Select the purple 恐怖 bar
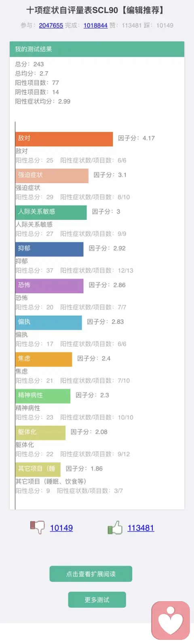The image size is (194, 644). pos(49,286)
